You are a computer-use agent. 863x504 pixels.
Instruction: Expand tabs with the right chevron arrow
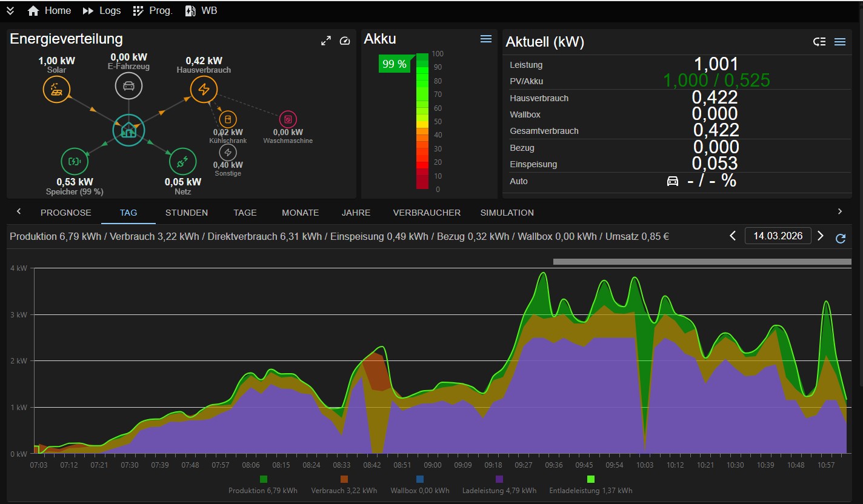840,212
